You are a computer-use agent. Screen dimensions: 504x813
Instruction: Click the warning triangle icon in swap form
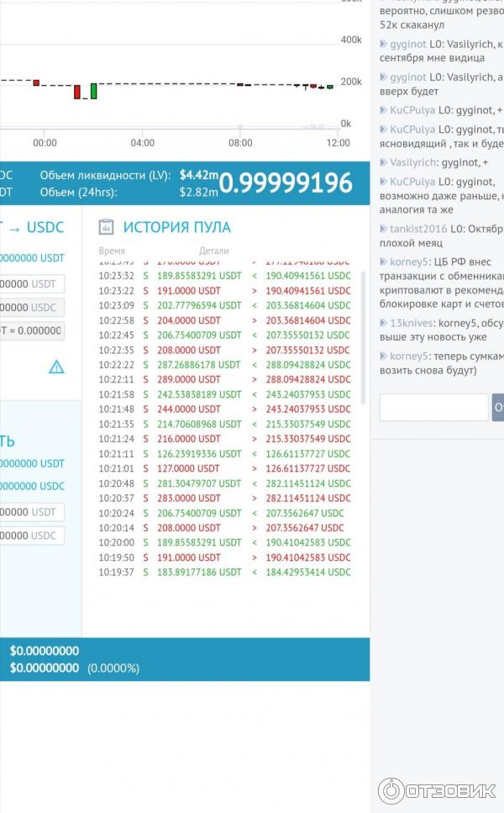pyautogui.click(x=56, y=367)
